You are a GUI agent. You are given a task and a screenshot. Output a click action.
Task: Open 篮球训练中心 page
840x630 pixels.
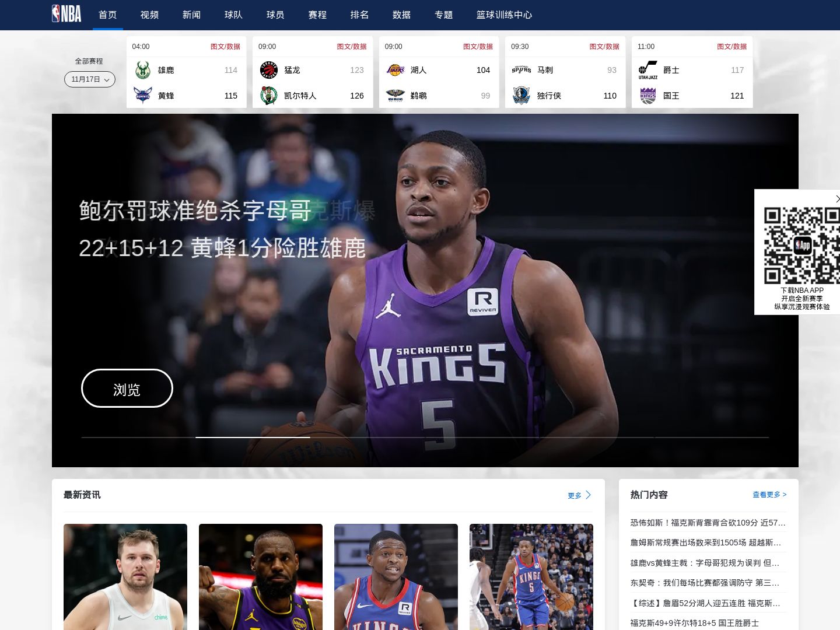pos(504,15)
